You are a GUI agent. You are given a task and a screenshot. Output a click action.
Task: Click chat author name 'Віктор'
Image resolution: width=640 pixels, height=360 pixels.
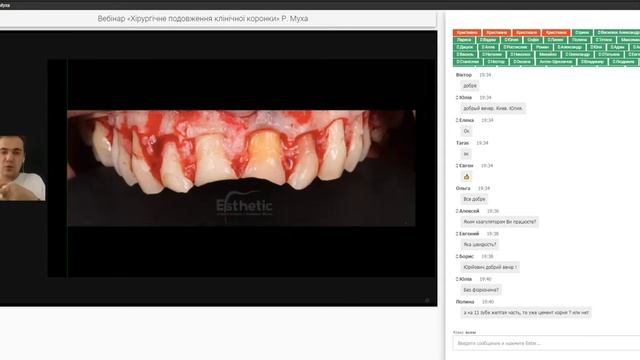(x=464, y=75)
